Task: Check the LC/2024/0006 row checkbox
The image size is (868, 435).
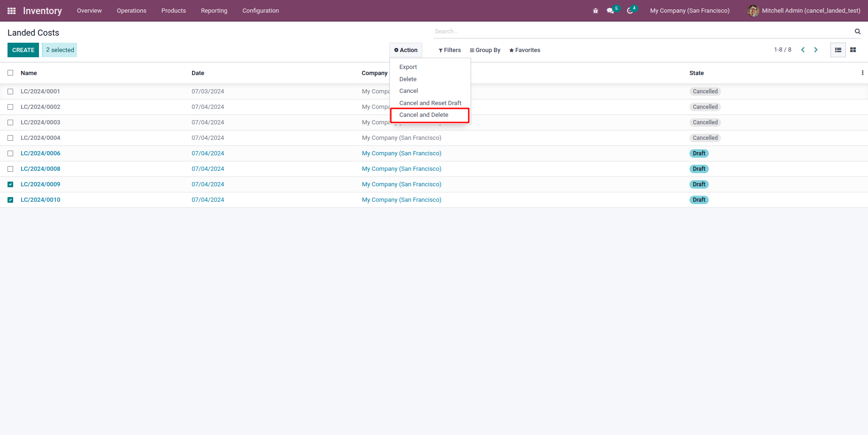Action: (10, 153)
